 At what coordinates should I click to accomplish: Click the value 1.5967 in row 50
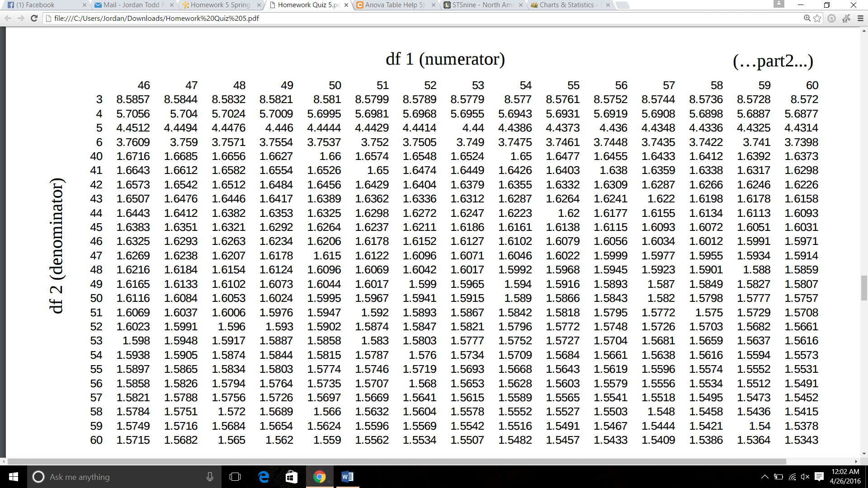[x=372, y=298]
